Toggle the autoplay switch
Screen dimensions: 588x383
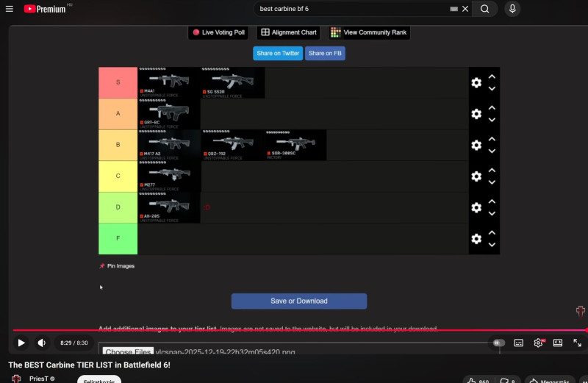[499, 343]
